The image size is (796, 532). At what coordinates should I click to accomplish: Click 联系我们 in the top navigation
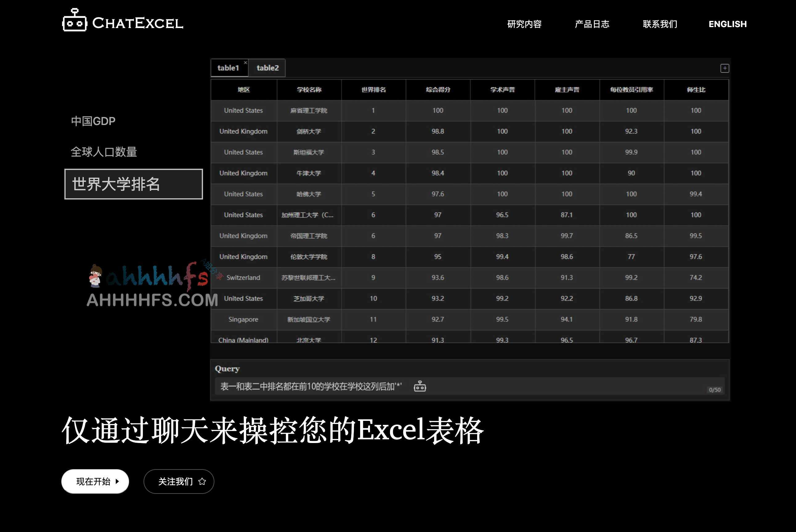660,24
